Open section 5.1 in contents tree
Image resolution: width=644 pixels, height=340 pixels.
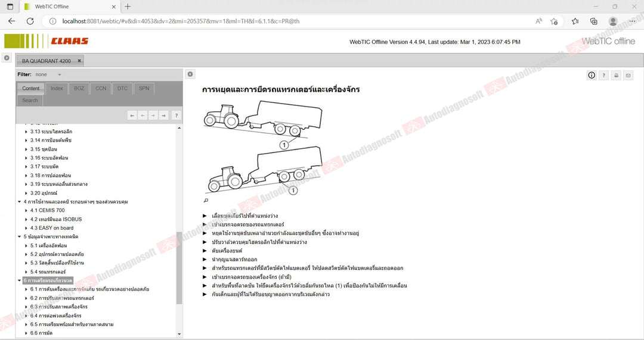pos(48,246)
